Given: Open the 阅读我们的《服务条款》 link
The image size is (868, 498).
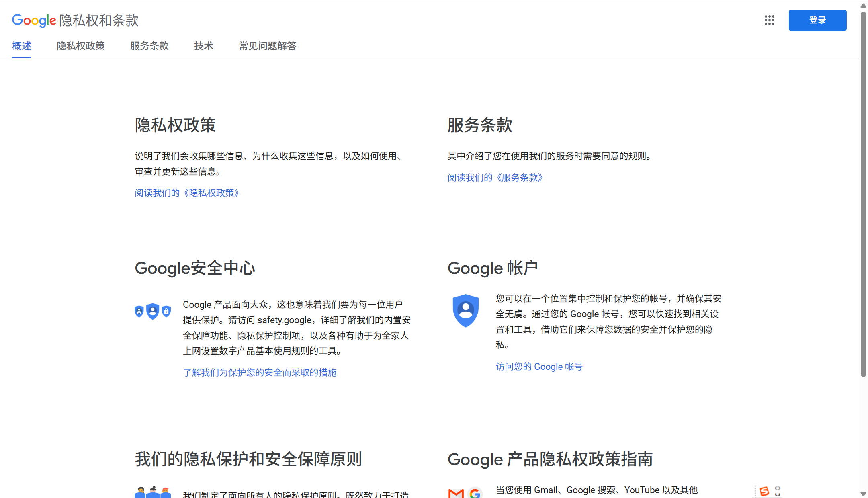Looking at the screenshot, I should 495,177.
